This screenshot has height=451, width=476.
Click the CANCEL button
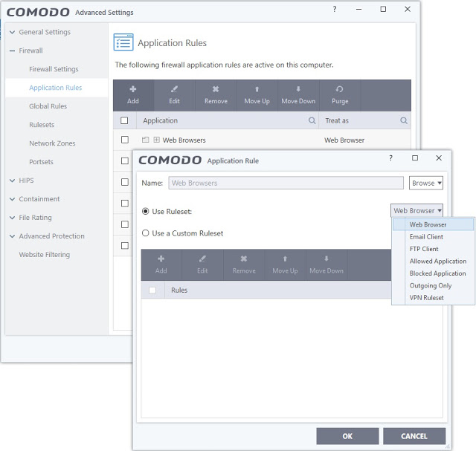point(414,436)
